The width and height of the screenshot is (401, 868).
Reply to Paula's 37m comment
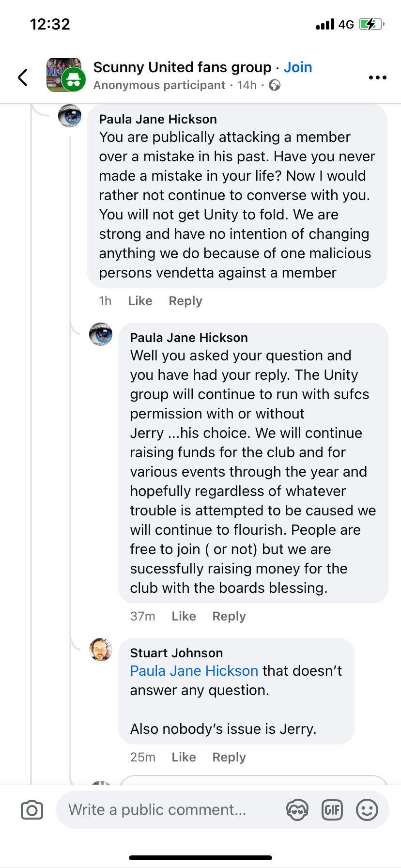coord(229,616)
